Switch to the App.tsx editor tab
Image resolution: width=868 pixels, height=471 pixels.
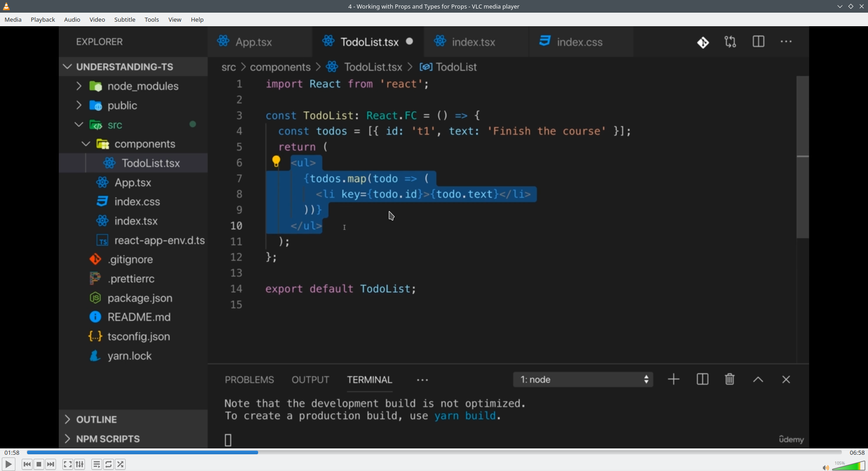260,42
